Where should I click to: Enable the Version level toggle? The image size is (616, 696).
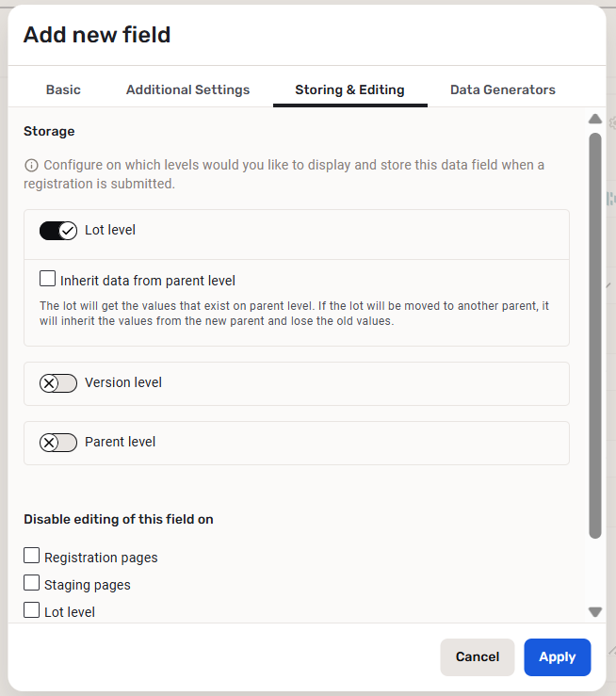tap(57, 383)
